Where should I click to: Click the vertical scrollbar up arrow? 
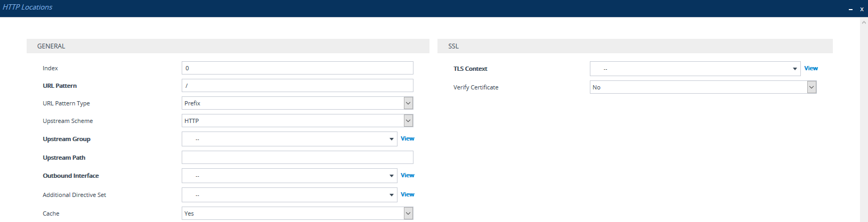[x=864, y=23]
